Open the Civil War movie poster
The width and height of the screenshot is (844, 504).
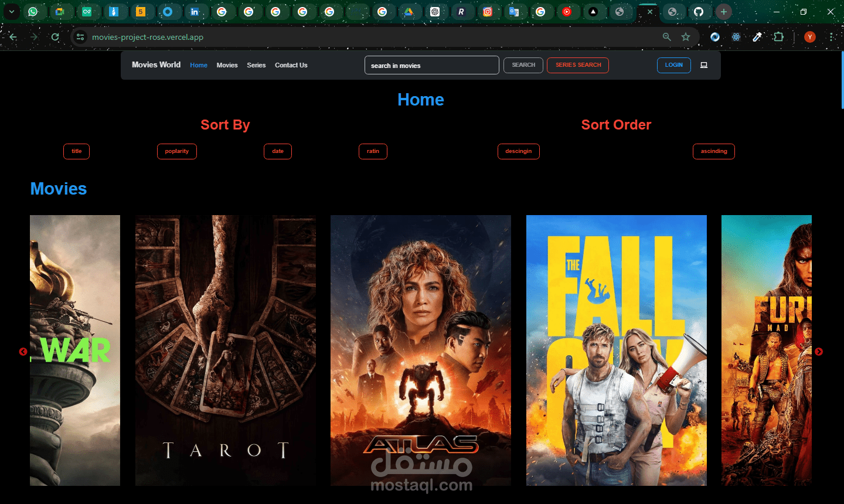pos(75,350)
